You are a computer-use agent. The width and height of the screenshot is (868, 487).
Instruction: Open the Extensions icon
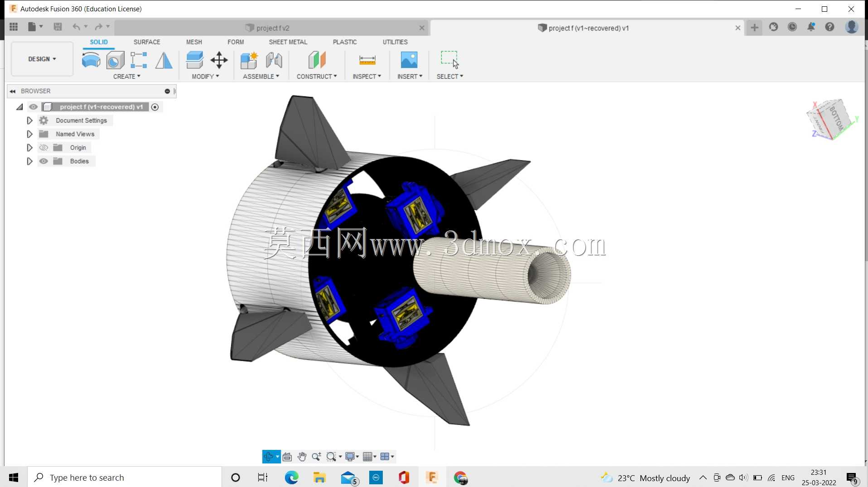click(x=774, y=27)
